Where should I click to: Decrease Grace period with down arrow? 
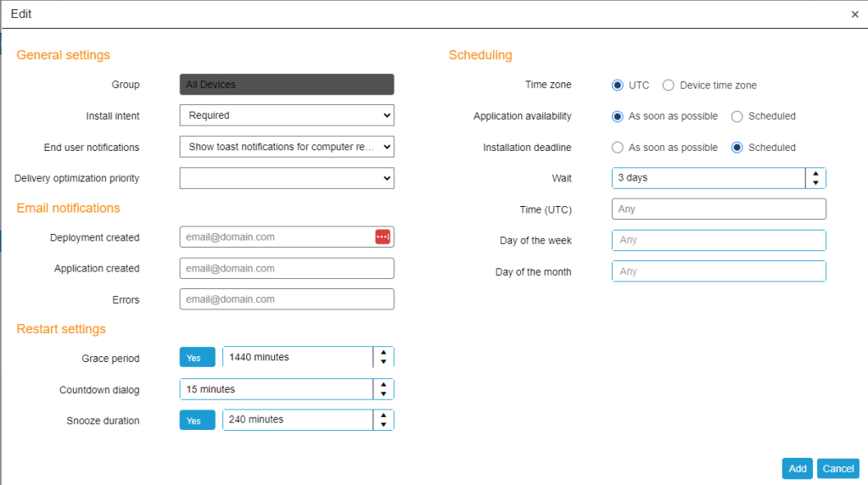(384, 363)
